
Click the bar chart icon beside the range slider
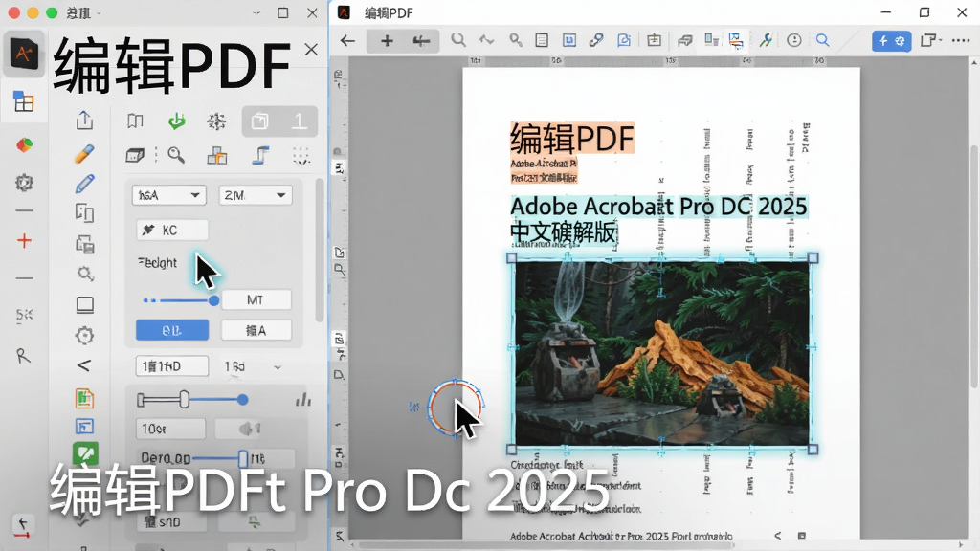coord(303,399)
